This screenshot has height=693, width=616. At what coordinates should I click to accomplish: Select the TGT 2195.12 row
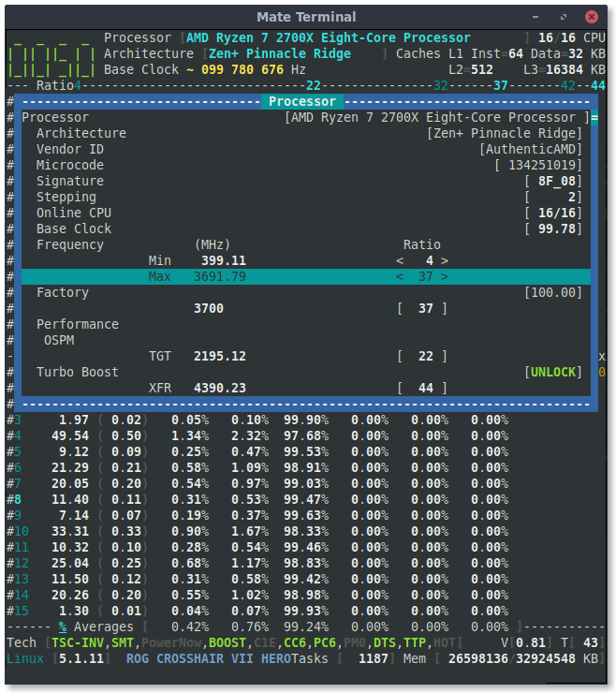[306, 356]
